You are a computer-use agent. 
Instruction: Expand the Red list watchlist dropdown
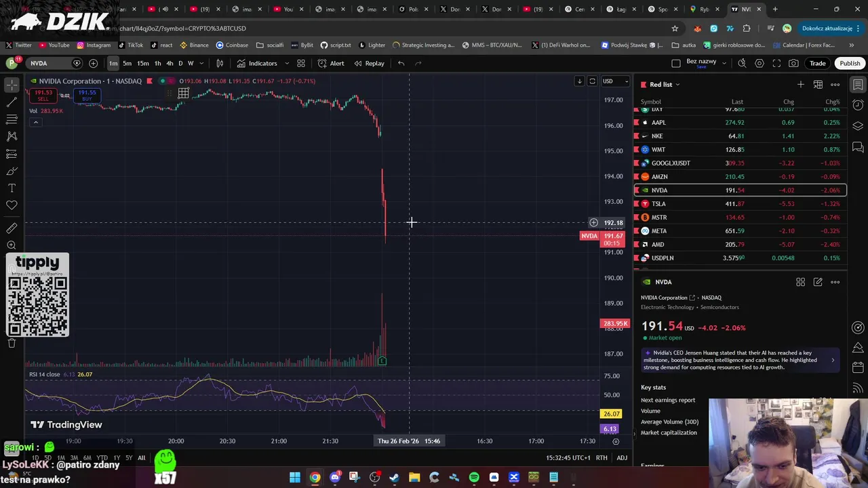pyautogui.click(x=677, y=85)
